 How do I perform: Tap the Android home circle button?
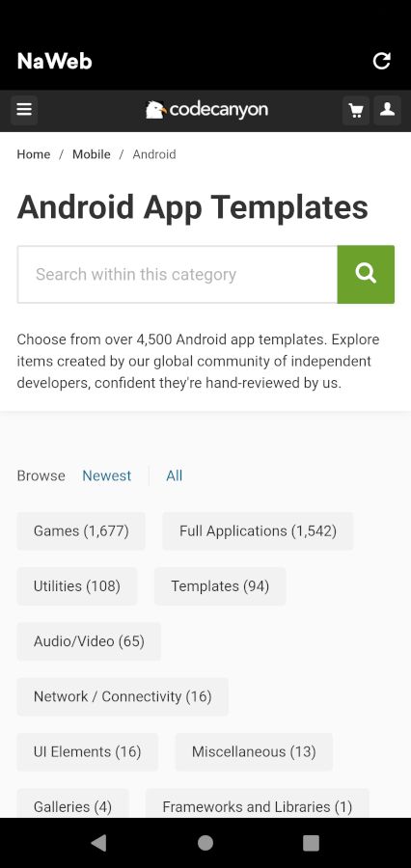(205, 843)
